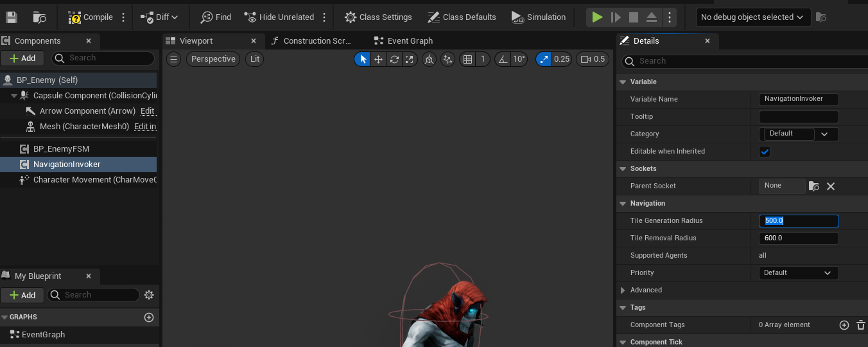The width and height of the screenshot is (868, 347).
Task: Open Class Settings
Action: 378,17
